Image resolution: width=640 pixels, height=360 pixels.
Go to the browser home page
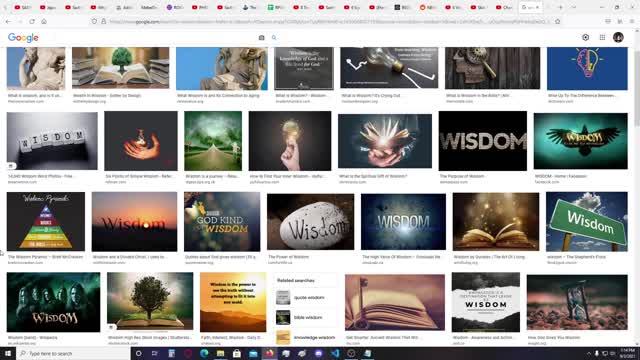[44, 21]
